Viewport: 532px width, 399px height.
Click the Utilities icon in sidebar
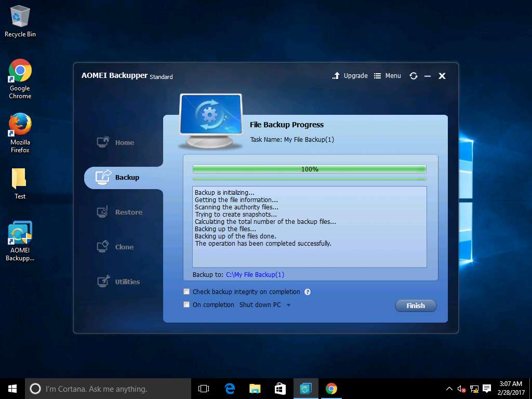point(103,281)
